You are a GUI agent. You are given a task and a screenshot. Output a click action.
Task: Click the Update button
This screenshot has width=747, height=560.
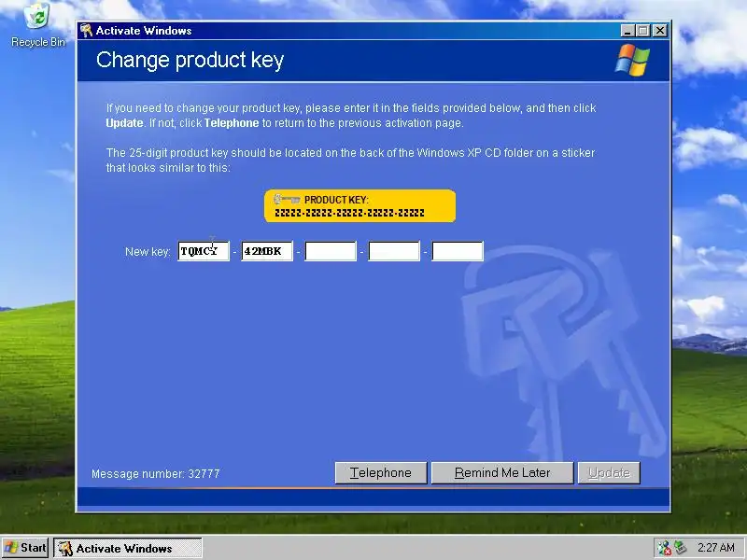click(x=609, y=473)
